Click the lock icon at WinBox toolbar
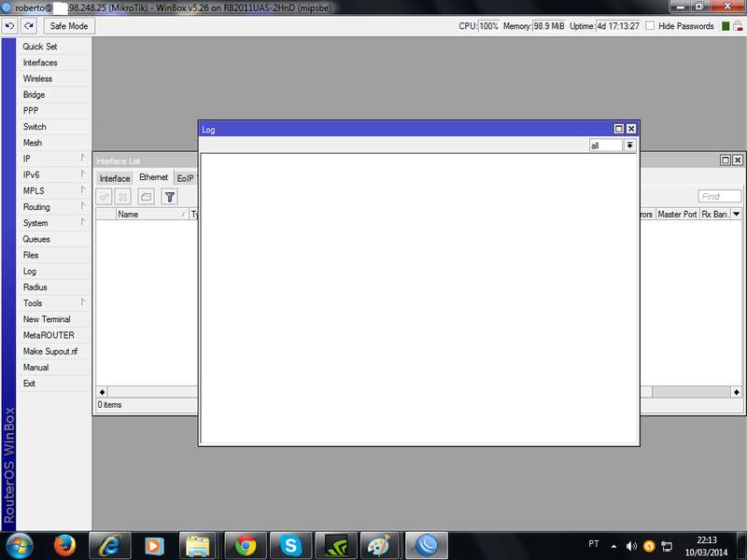 pyautogui.click(x=738, y=26)
